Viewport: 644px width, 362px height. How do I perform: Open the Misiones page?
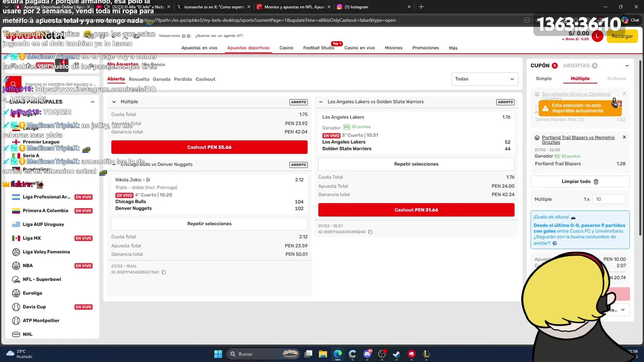pos(393,48)
